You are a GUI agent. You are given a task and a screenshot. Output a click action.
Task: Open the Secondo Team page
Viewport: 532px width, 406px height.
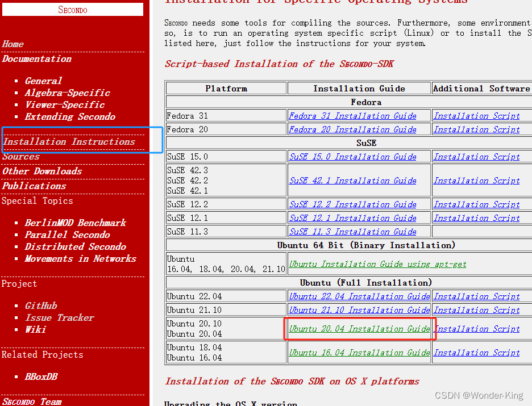32,401
